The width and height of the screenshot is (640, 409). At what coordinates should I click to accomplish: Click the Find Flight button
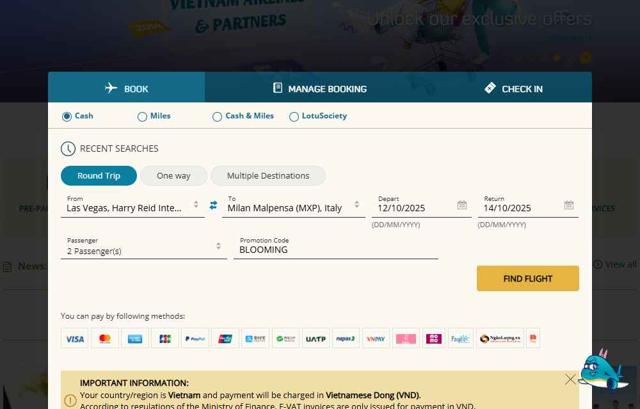click(528, 278)
